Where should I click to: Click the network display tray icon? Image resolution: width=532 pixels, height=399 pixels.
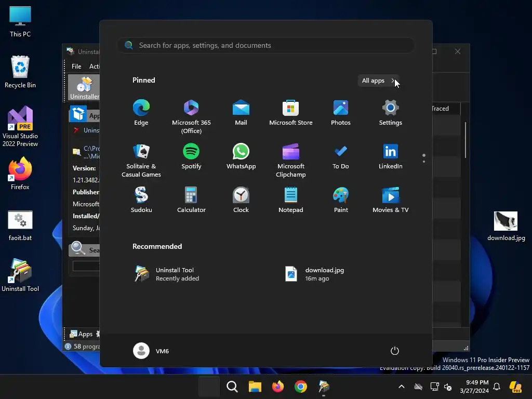click(434, 387)
